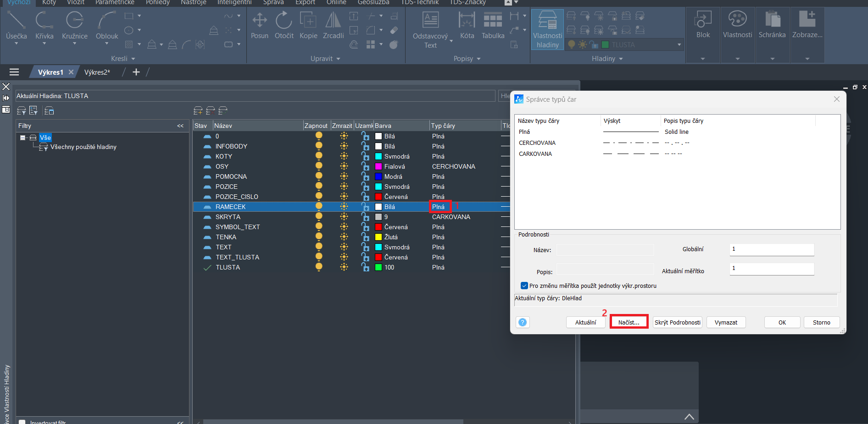
Task: Open Vlastnosti hladiny layer properties
Action: pyautogui.click(x=547, y=30)
